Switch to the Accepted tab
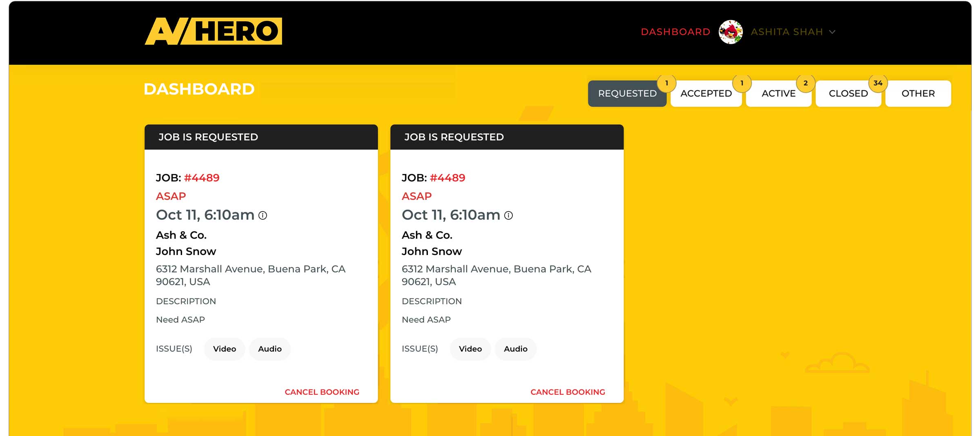Screen dimensions: 980x436 point(706,94)
